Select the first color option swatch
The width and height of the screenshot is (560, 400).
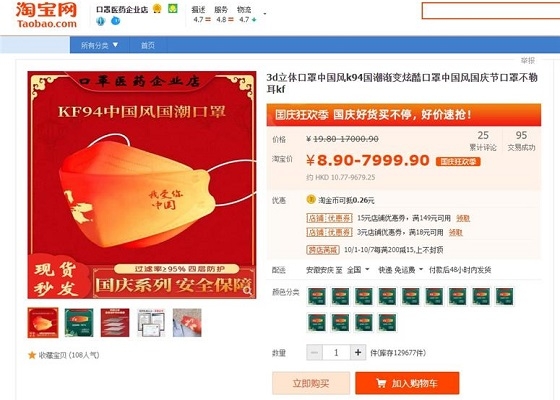point(317,296)
